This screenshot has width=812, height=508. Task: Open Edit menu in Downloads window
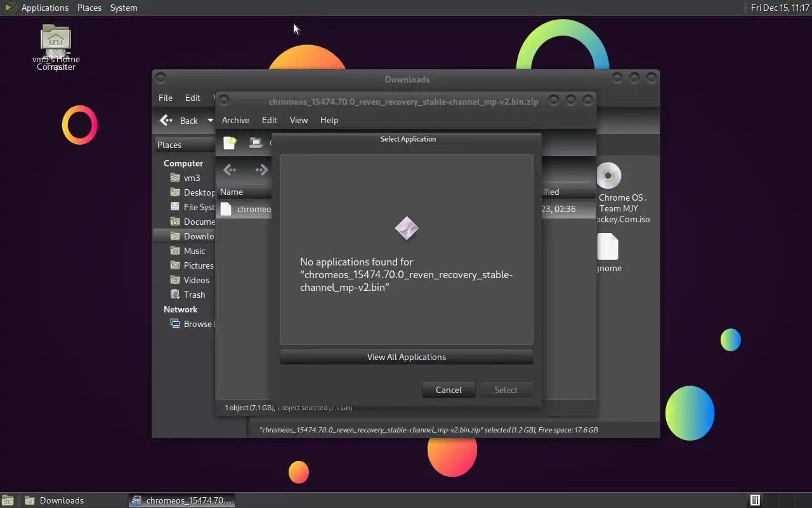pos(192,98)
